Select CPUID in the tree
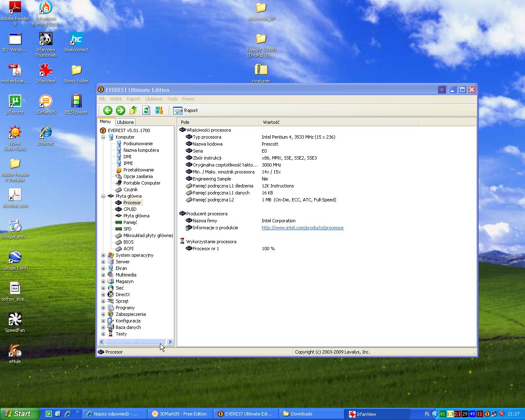 pyautogui.click(x=130, y=209)
